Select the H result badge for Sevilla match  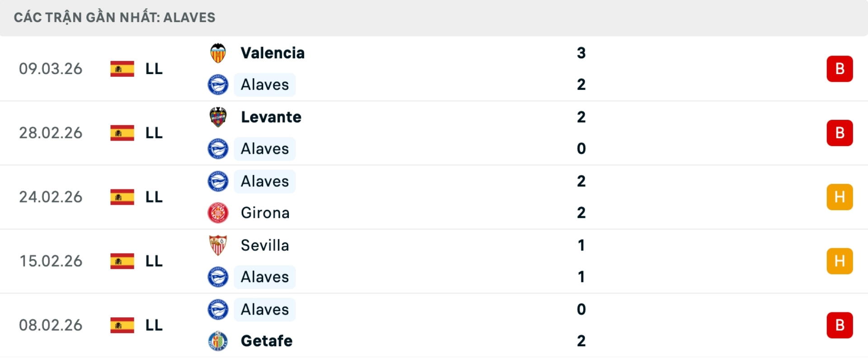(x=840, y=261)
